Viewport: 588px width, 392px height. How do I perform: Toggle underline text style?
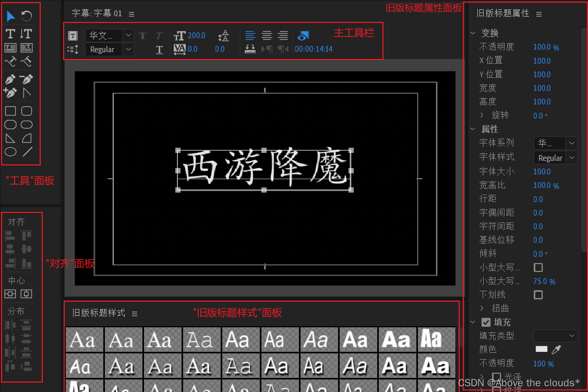click(x=159, y=50)
